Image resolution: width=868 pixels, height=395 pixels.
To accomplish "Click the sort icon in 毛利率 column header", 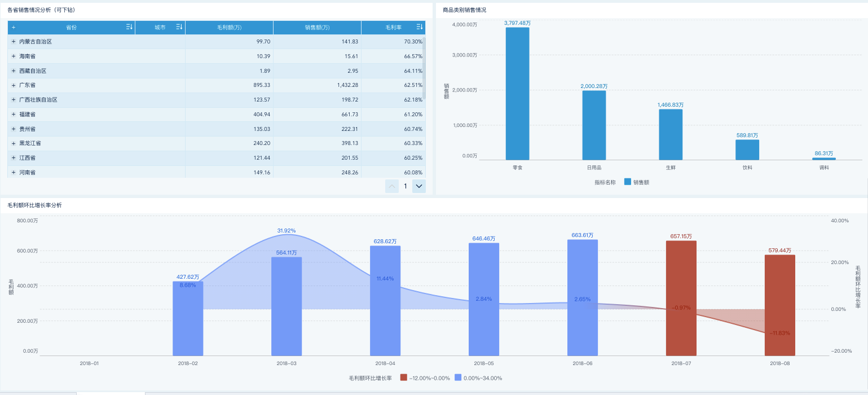I will tap(420, 27).
